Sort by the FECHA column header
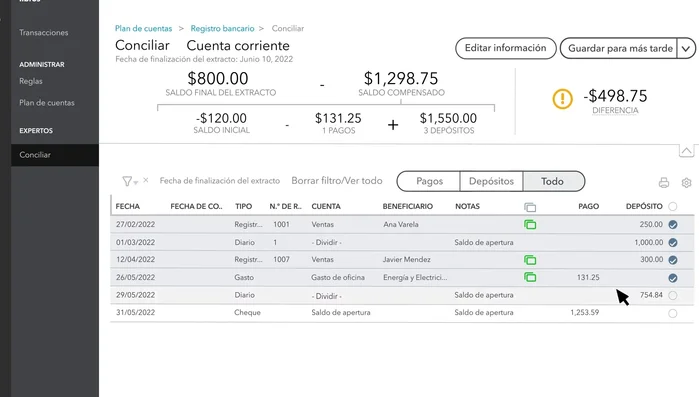The image size is (699, 397). coord(127,206)
